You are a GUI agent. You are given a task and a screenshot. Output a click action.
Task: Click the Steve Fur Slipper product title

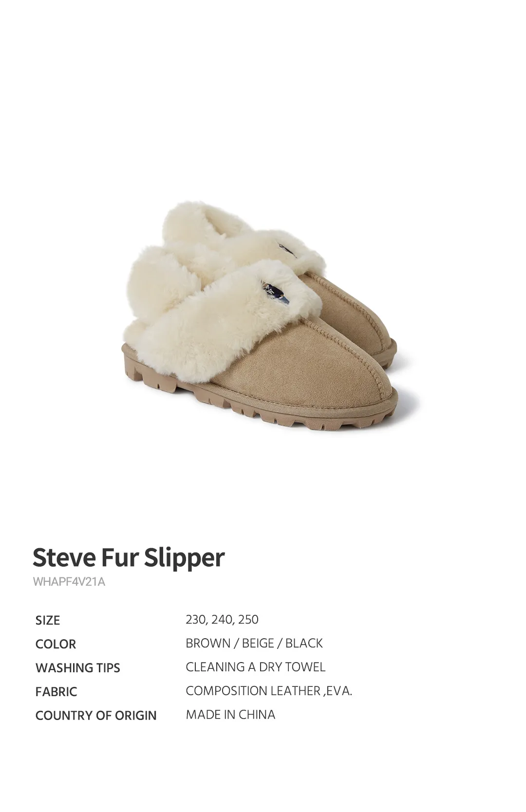129,558
